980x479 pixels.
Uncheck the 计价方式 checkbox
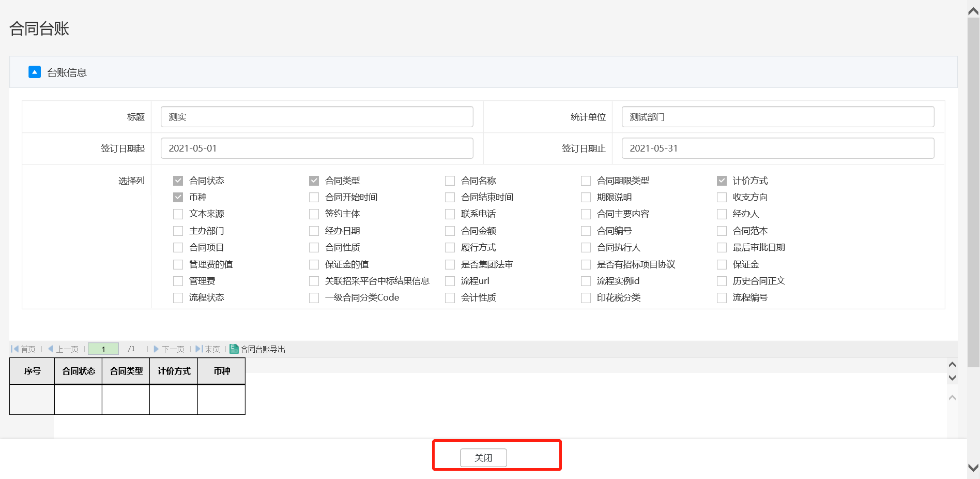click(722, 181)
